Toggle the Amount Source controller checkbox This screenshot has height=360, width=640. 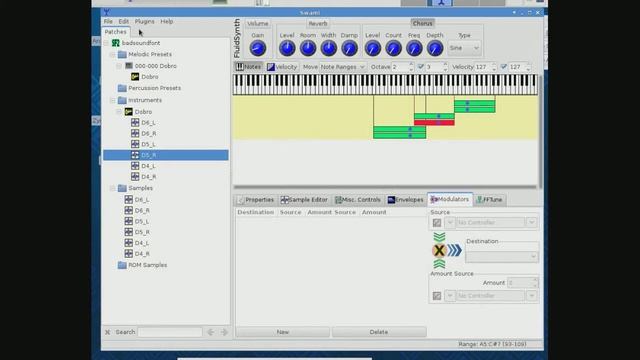[437, 296]
